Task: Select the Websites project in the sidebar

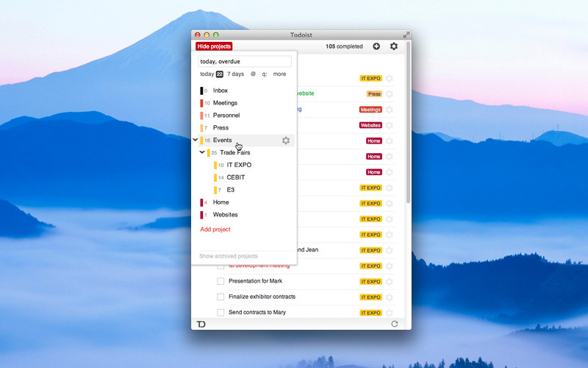Action: (225, 214)
